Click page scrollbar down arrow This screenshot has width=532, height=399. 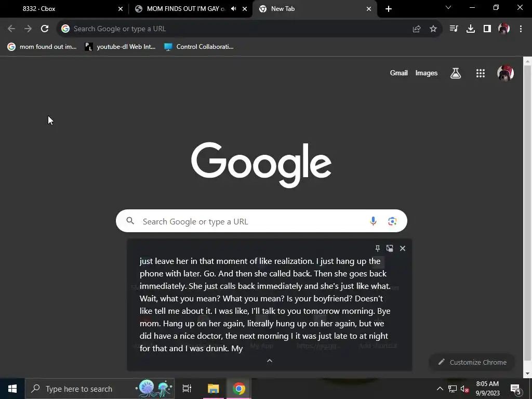[527, 374]
